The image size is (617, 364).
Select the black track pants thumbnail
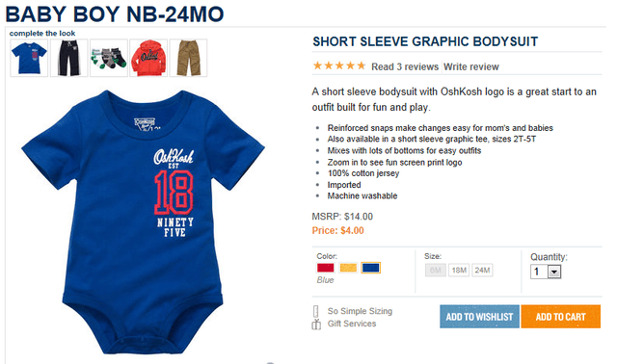[68, 58]
